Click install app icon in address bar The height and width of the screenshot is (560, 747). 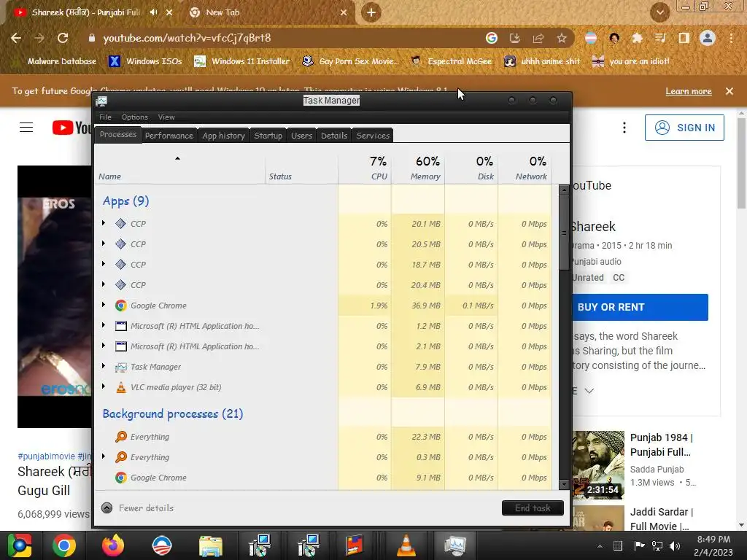pos(515,38)
